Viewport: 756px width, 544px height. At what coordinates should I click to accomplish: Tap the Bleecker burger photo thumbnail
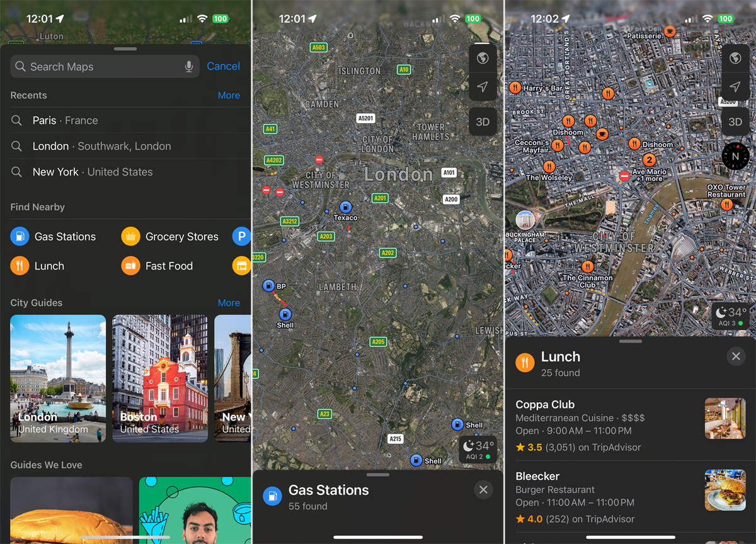pos(725,490)
